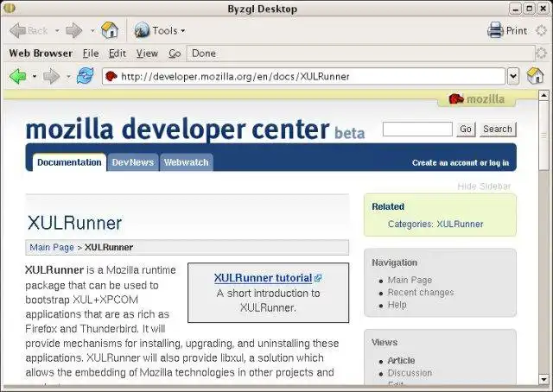Click the Hide Sidebar link

(x=484, y=187)
